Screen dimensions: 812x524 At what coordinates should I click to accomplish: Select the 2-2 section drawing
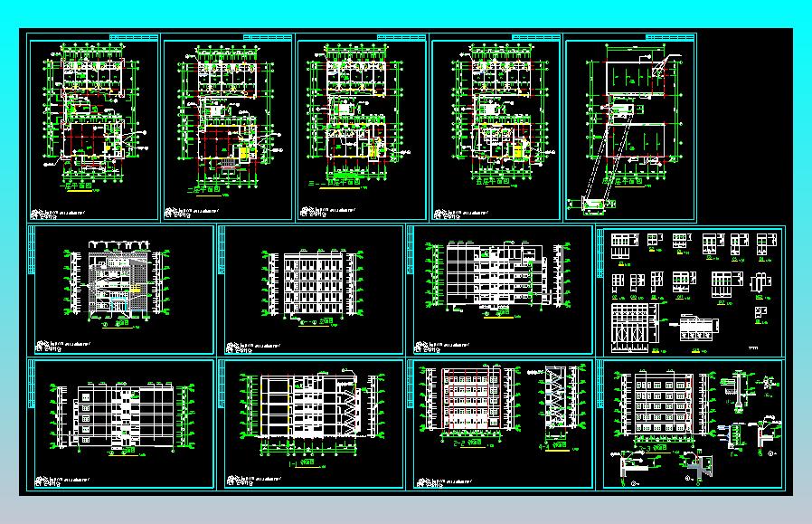pyautogui.click(x=467, y=406)
